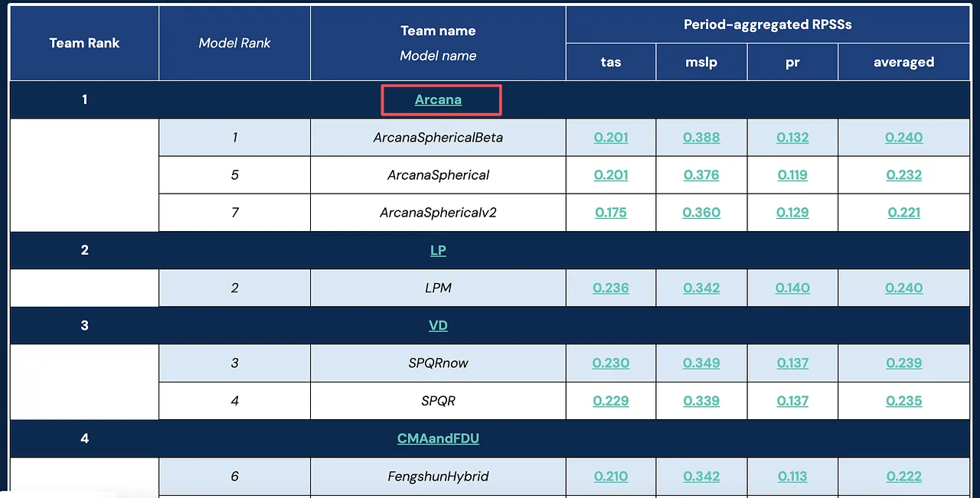
Task: Click FengshunHybrid tas score 0.210
Action: pos(611,477)
